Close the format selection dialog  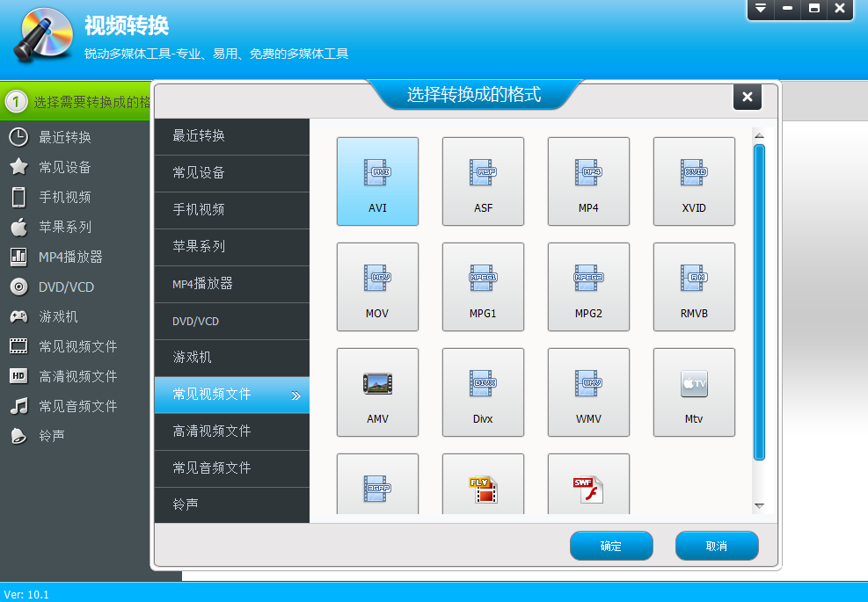point(748,97)
